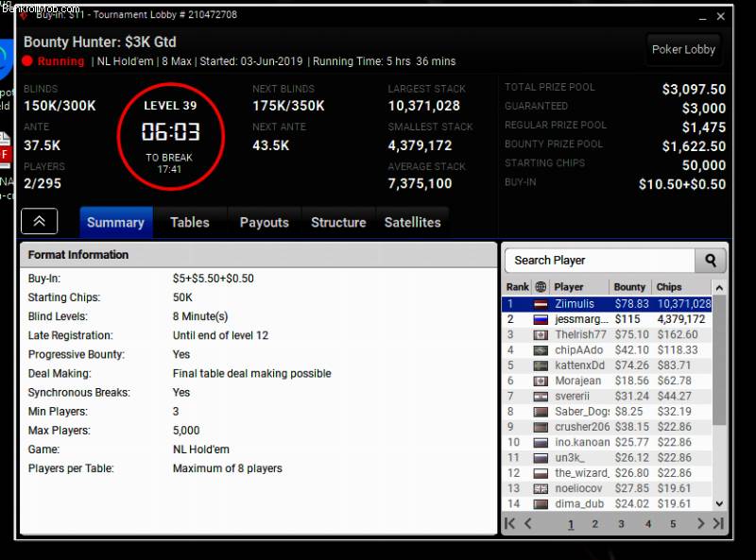Select the ino.kanoan player name

pyautogui.click(x=582, y=442)
